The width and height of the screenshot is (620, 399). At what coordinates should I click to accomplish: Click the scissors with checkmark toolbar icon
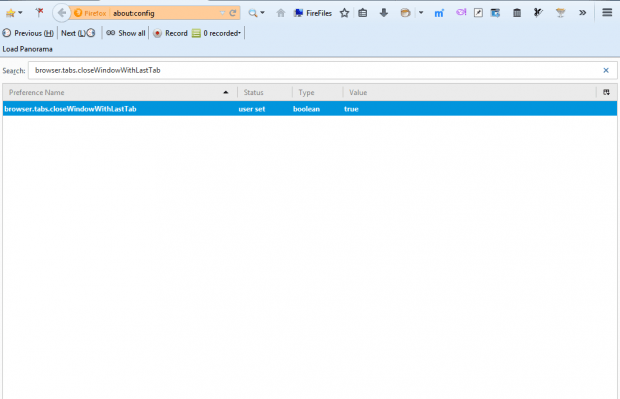click(538, 13)
